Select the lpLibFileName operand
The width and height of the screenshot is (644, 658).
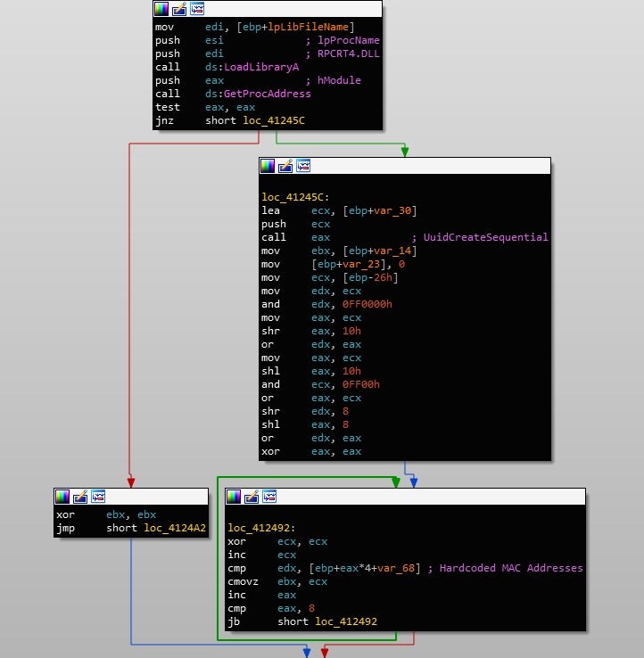[x=310, y=27]
